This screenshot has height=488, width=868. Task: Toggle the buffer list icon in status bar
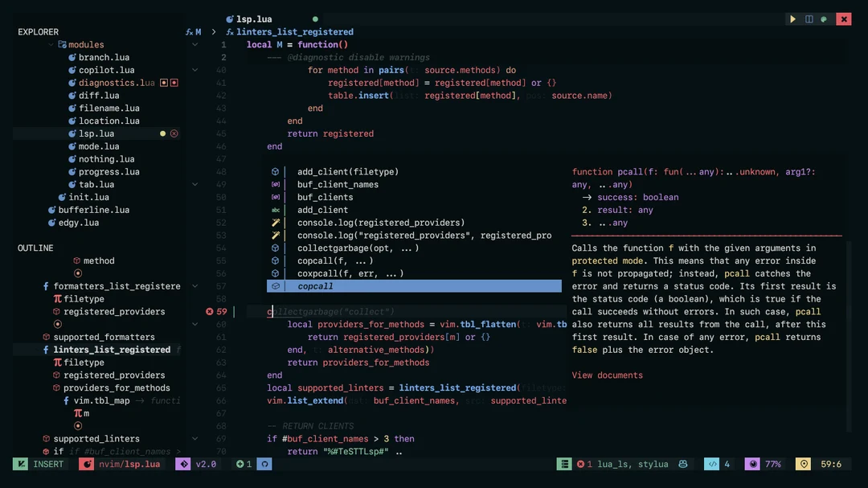563,464
